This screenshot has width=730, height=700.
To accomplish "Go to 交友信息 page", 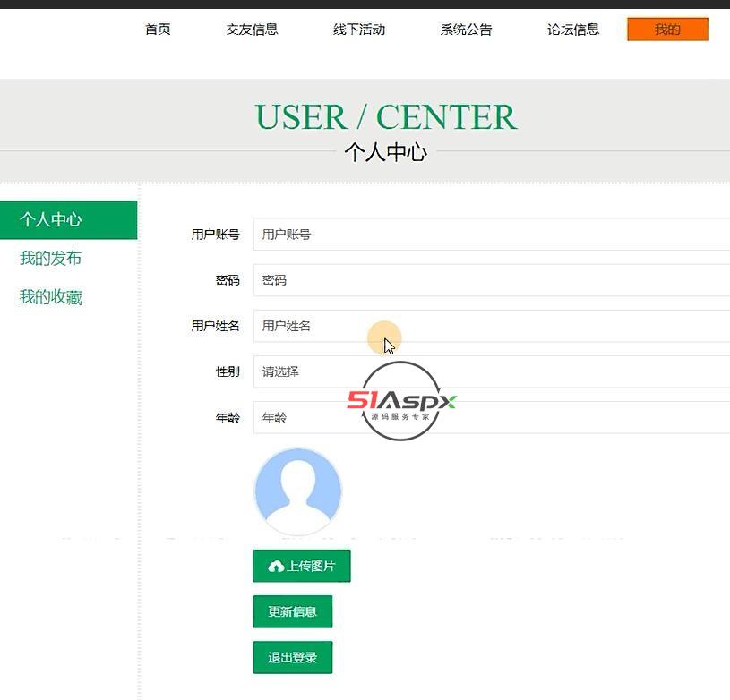I will tap(252, 30).
